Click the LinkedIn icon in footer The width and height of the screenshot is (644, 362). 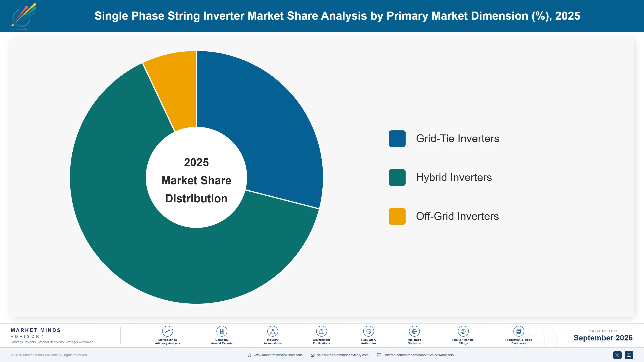pos(379,355)
